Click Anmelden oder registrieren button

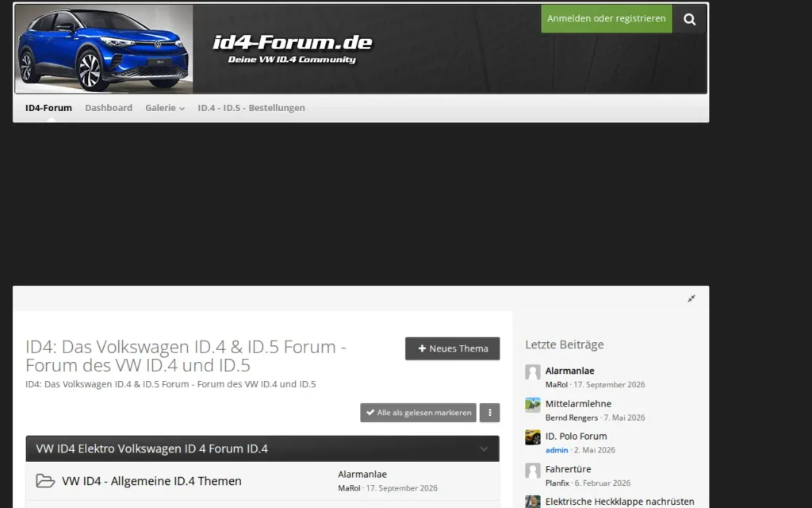click(607, 19)
